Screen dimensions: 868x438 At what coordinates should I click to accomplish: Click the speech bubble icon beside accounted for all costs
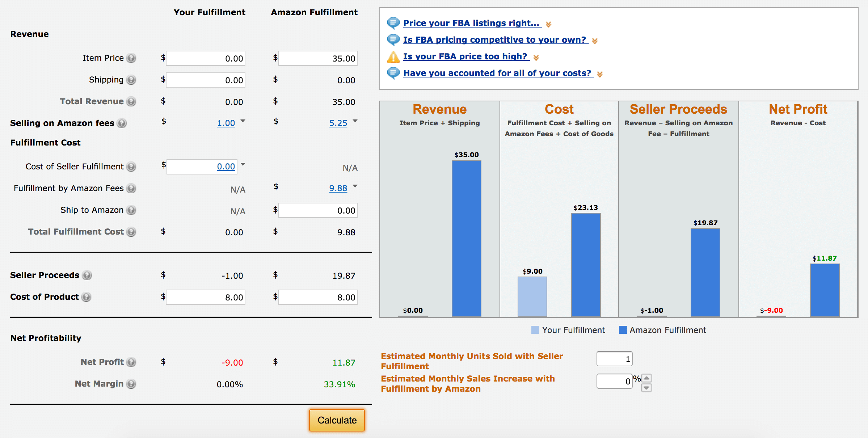pyautogui.click(x=393, y=73)
